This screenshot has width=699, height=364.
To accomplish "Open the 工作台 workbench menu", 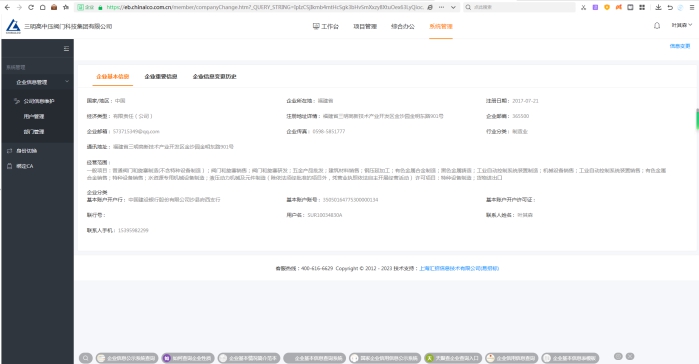I will click(x=326, y=26).
